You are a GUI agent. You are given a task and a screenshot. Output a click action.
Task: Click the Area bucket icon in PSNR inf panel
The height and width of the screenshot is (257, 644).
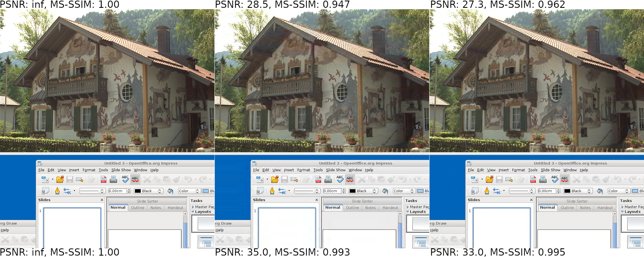170,191
